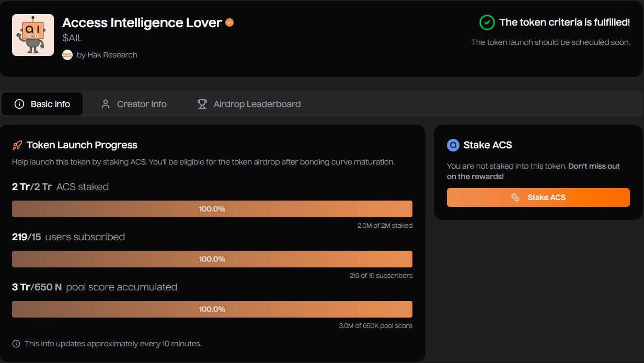The width and height of the screenshot is (644, 363).
Task: Click the green checkmark criteria fulfilled icon
Action: tap(487, 22)
